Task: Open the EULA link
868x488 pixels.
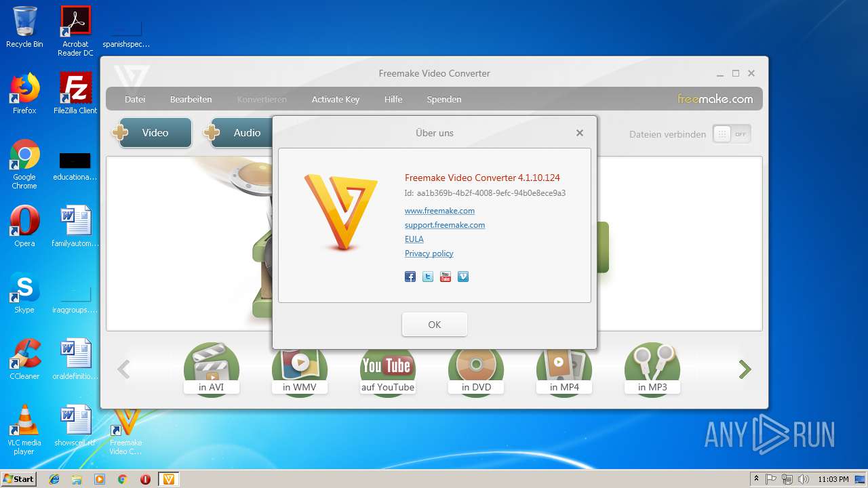Action: click(414, 239)
